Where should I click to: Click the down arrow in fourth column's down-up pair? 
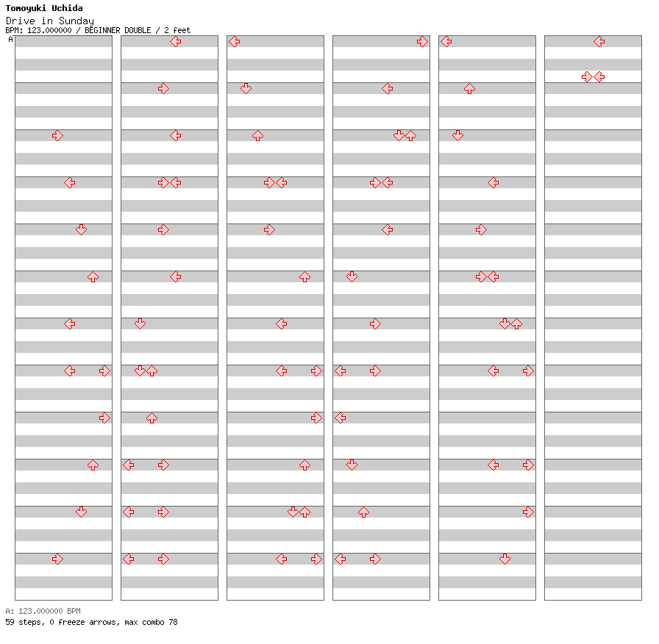399,135
